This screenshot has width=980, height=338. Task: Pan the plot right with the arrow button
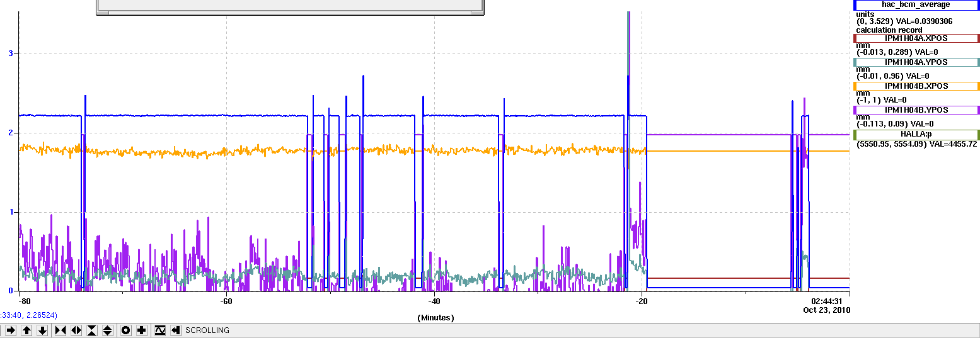(11, 330)
